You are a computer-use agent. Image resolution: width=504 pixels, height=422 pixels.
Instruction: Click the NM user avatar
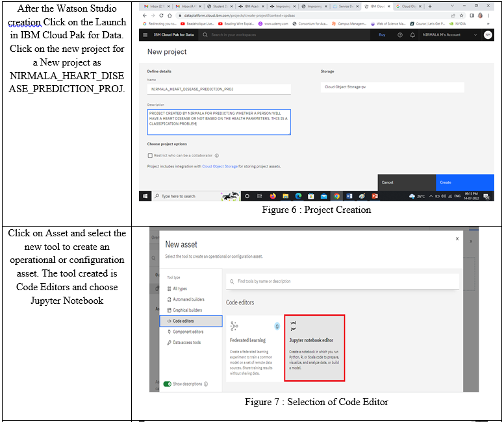coord(487,34)
